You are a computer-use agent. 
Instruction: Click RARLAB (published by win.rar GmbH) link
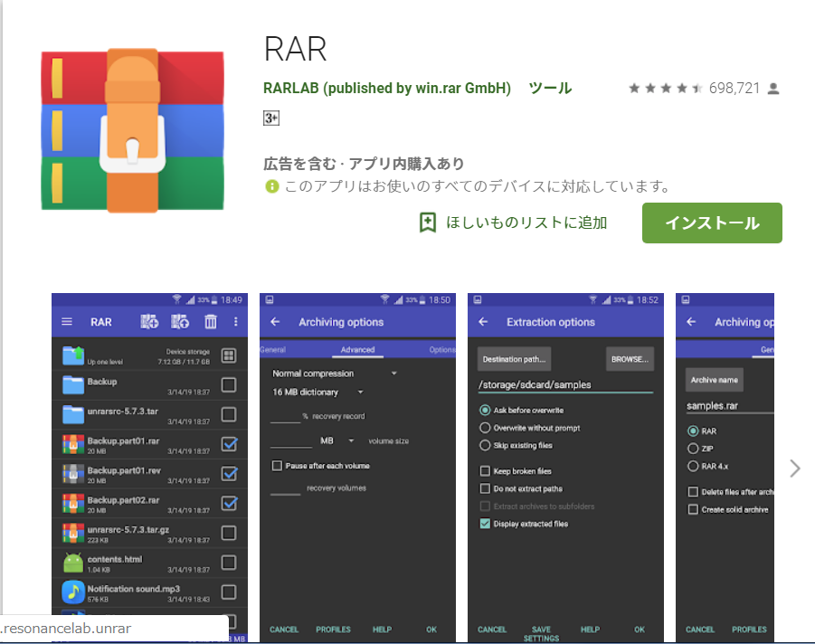(387, 89)
